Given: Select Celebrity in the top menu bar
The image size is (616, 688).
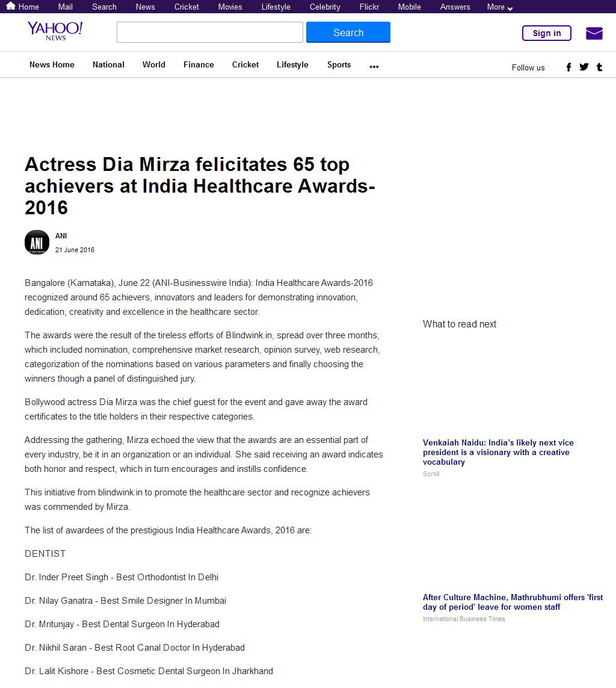Looking at the screenshot, I should coord(325,7).
